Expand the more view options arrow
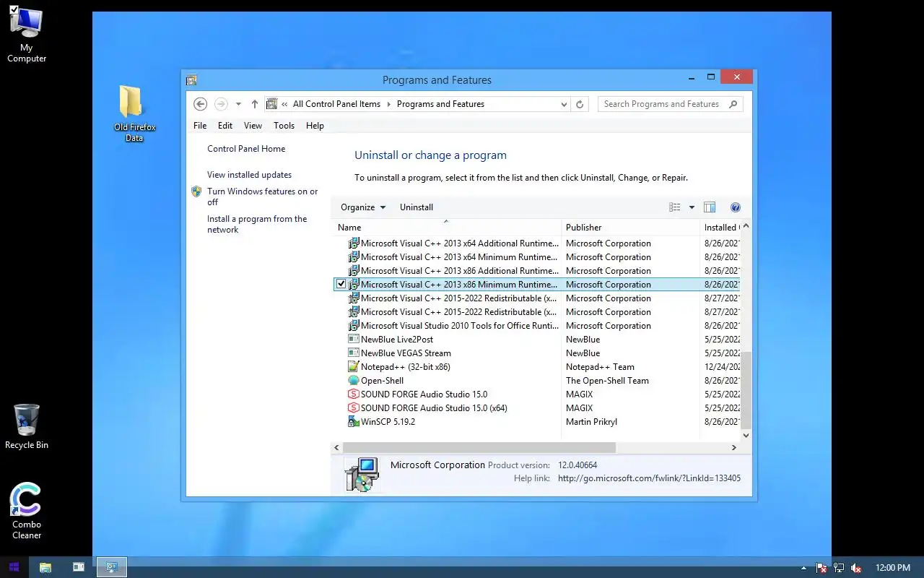The width and height of the screenshot is (924, 578). [x=692, y=207]
